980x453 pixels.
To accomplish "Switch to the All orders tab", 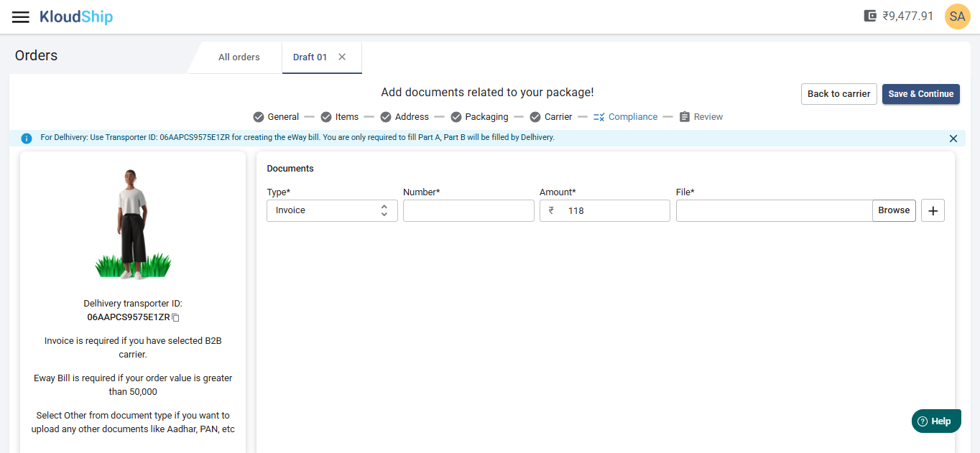I will point(239,57).
